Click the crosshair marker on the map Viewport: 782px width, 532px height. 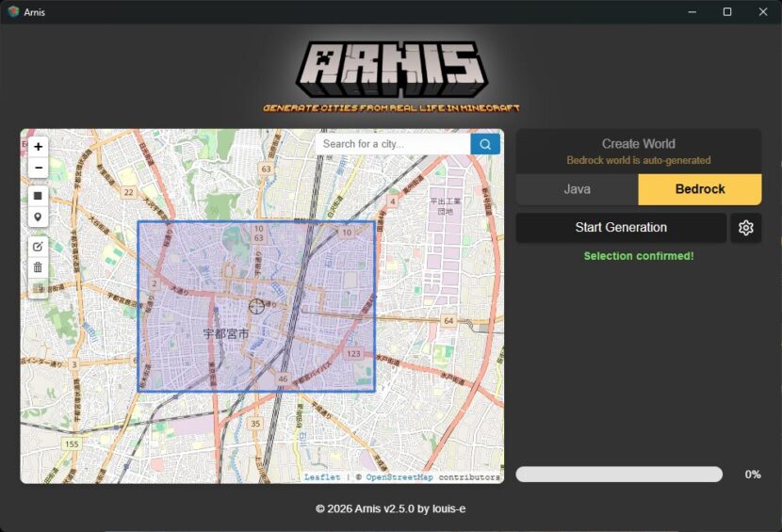[x=256, y=306]
